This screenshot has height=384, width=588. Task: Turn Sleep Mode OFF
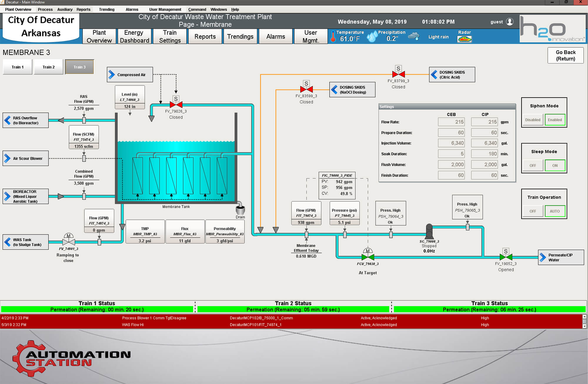click(x=533, y=165)
